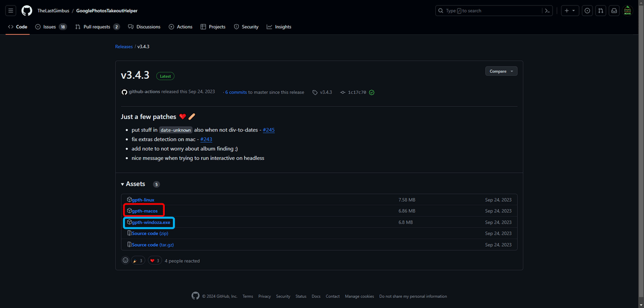This screenshot has height=308, width=644.
Task: Open commit 1c17c70
Action: coord(357,92)
